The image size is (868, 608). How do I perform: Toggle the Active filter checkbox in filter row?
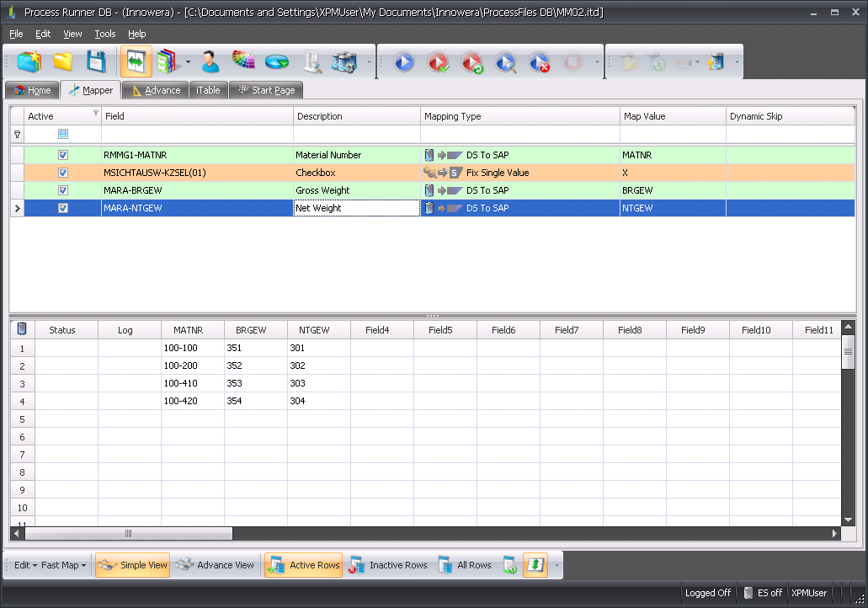coord(63,134)
